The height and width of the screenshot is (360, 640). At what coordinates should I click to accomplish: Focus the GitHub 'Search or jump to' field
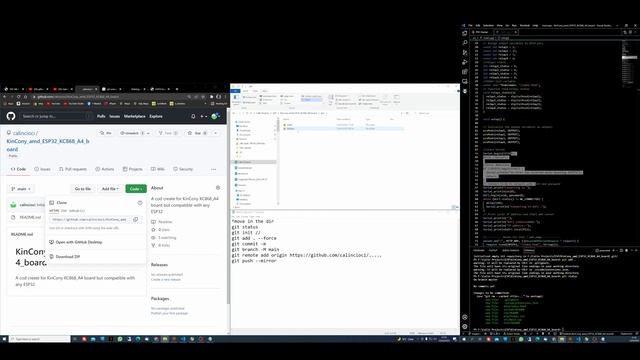(57, 116)
